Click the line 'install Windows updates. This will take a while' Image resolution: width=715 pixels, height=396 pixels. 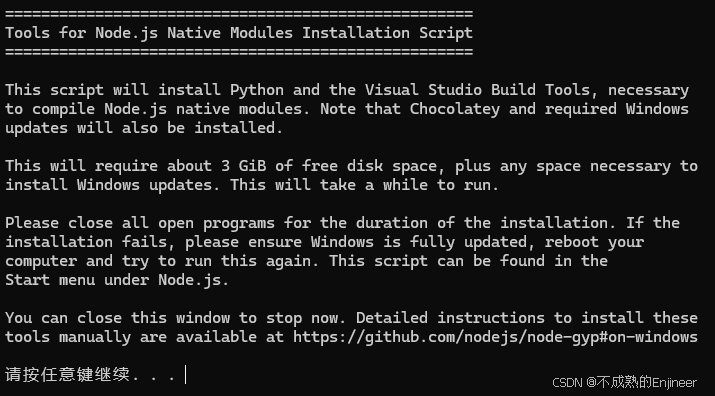coord(252,185)
